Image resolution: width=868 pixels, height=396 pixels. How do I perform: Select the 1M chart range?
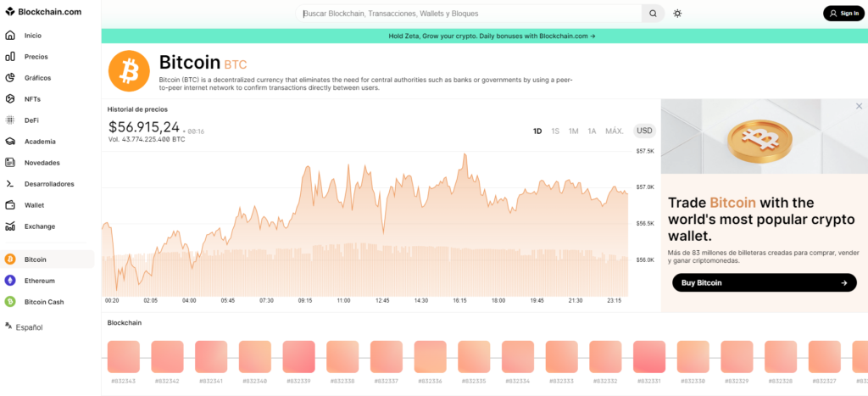[574, 131]
